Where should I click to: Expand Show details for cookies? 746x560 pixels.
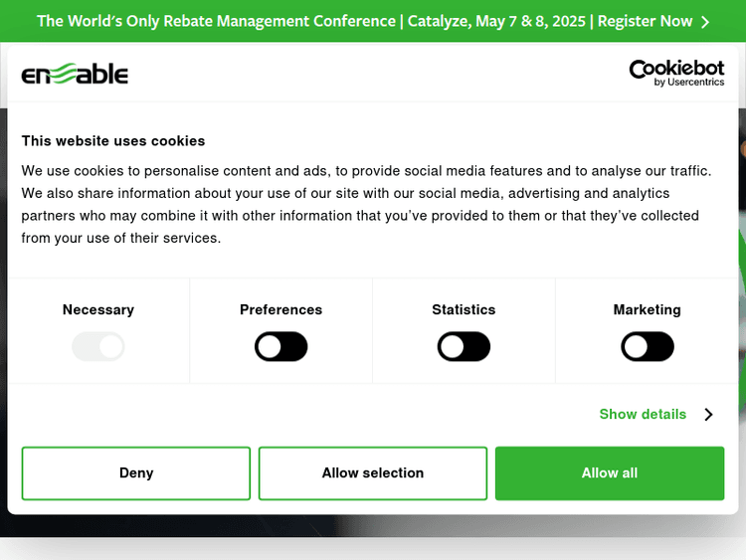click(x=643, y=415)
